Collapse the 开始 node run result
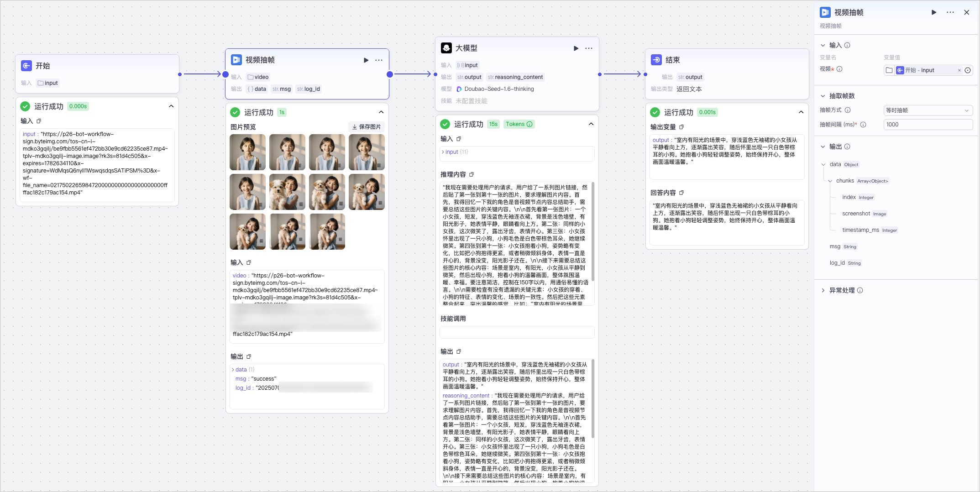 [x=171, y=106]
